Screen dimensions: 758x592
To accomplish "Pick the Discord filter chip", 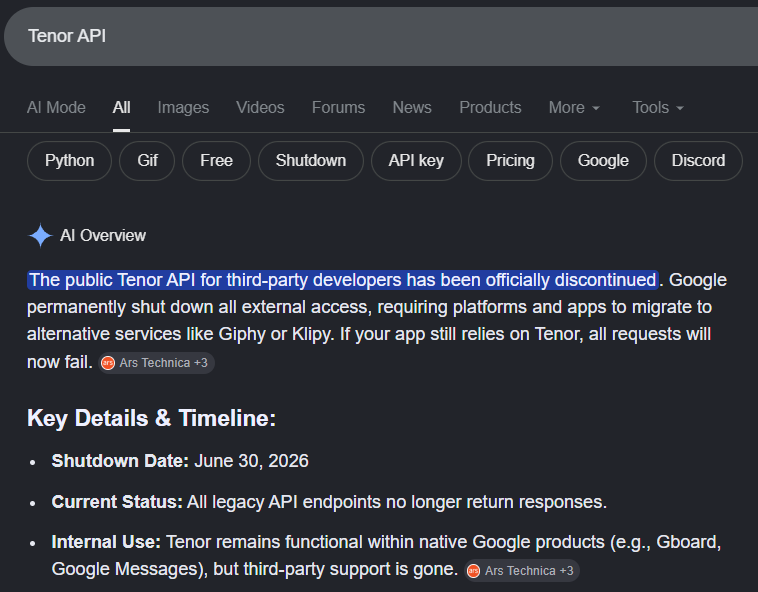I will [x=699, y=161].
